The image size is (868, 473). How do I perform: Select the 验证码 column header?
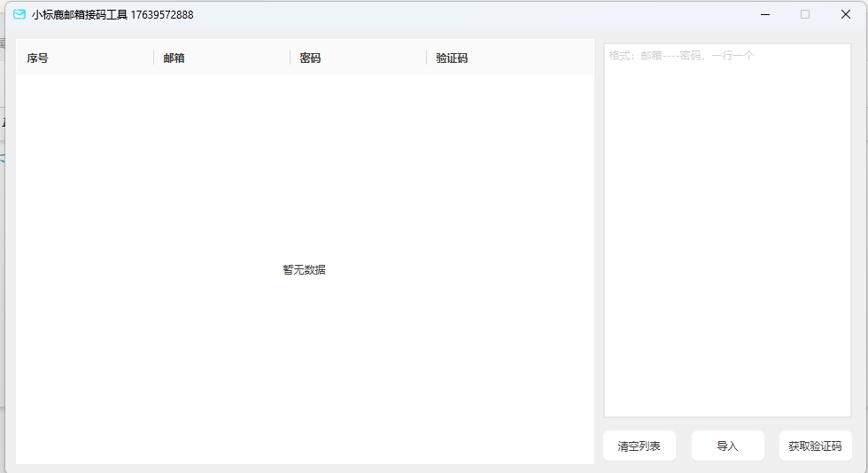[x=452, y=58]
